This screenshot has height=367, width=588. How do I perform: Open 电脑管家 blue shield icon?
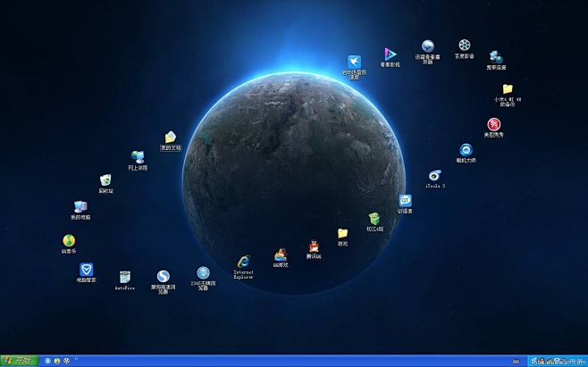(x=87, y=269)
